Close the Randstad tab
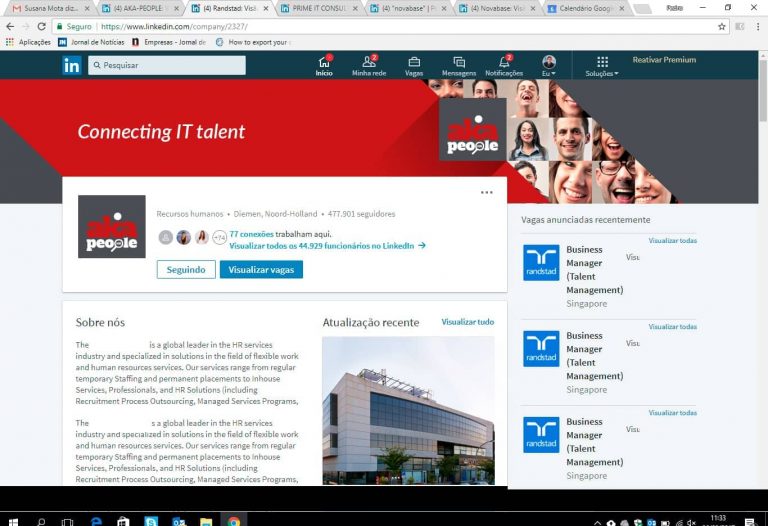Viewport: 768px width, 526px height. pyautogui.click(x=266, y=8)
